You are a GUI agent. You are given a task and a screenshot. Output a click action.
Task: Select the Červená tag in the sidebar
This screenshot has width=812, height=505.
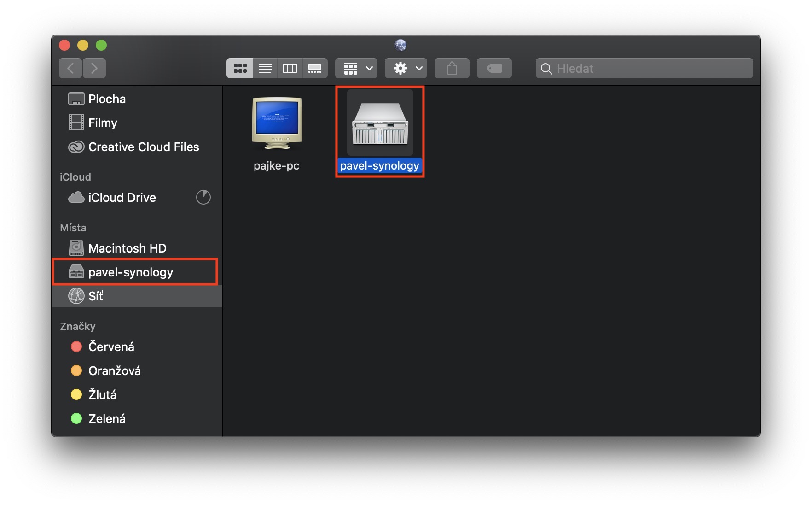point(111,346)
